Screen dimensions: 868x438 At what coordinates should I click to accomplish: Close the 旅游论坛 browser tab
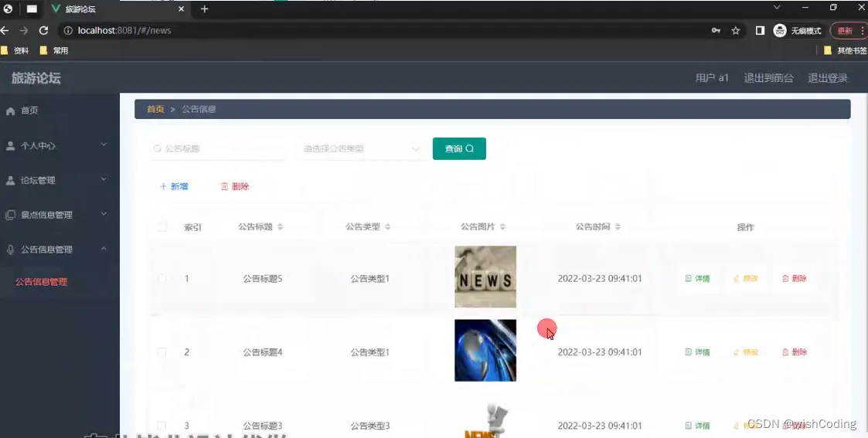(x=181, y=8)
